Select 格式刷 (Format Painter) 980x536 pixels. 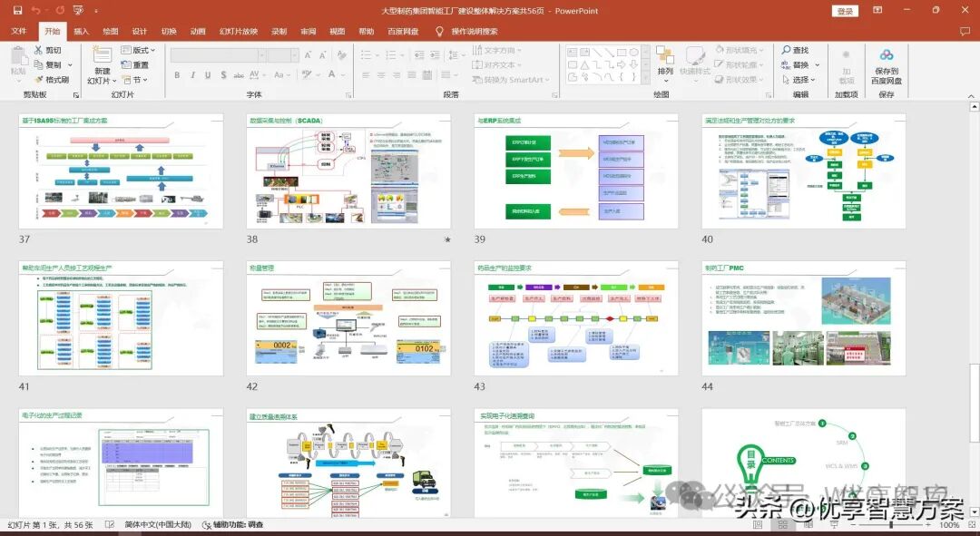coord(52,79)
